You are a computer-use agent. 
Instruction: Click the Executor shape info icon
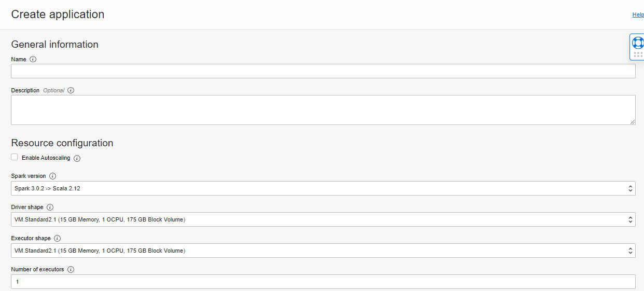[x=57, y=239]
